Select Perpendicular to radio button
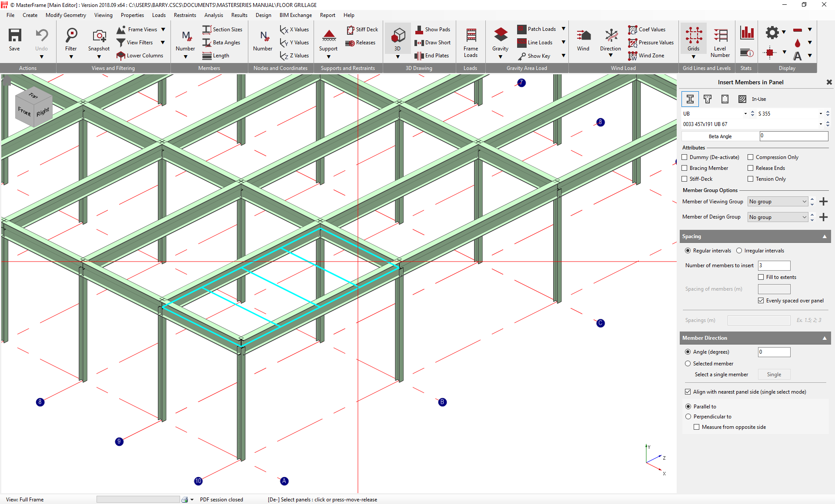This screenshot has height=504, width=835. click(x=688, y=417)
